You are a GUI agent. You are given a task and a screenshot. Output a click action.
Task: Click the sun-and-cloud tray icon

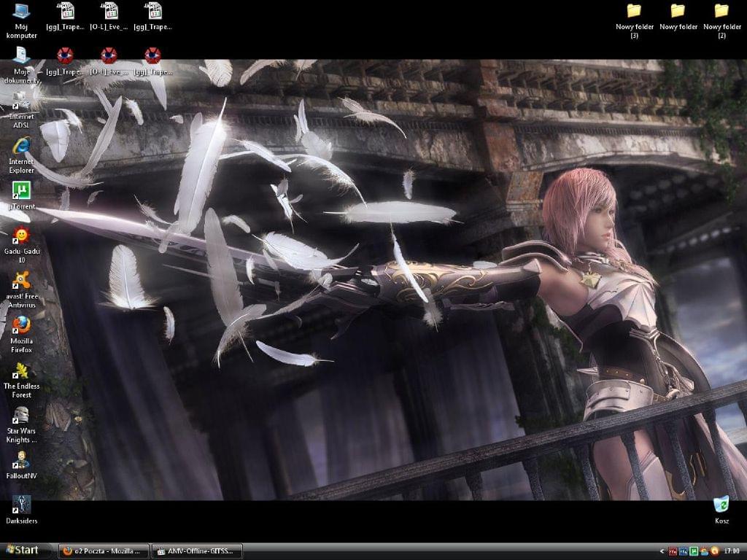[x=704, y=551]
